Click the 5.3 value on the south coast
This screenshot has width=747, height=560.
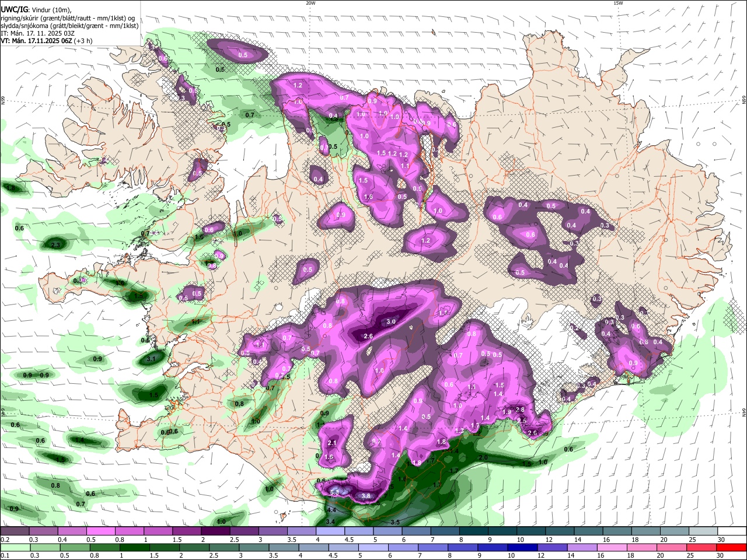(x=334, y=493)
